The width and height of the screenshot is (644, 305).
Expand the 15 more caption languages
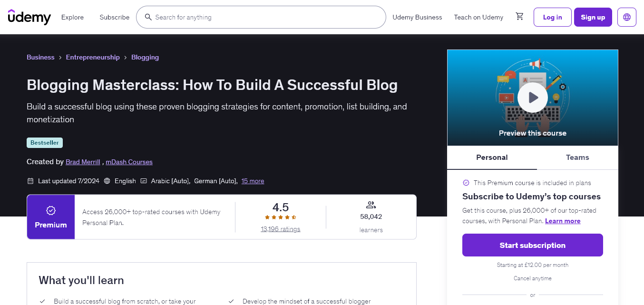pos(253,181)
